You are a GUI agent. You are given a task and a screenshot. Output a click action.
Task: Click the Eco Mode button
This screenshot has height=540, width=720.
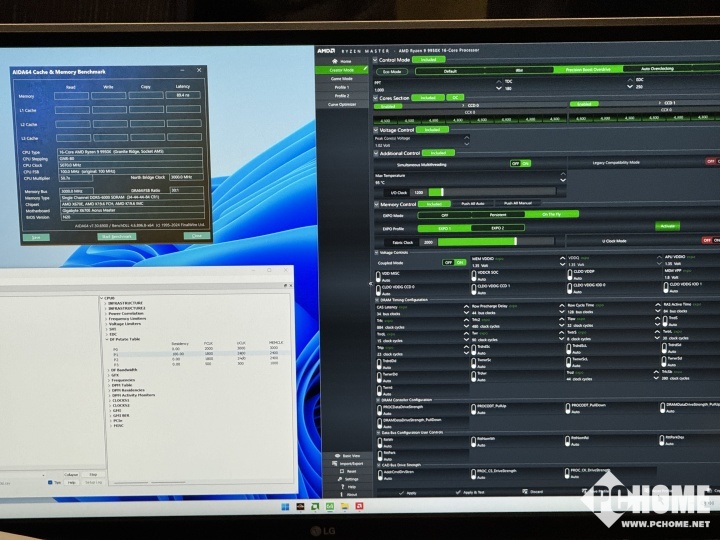point(392,72)
